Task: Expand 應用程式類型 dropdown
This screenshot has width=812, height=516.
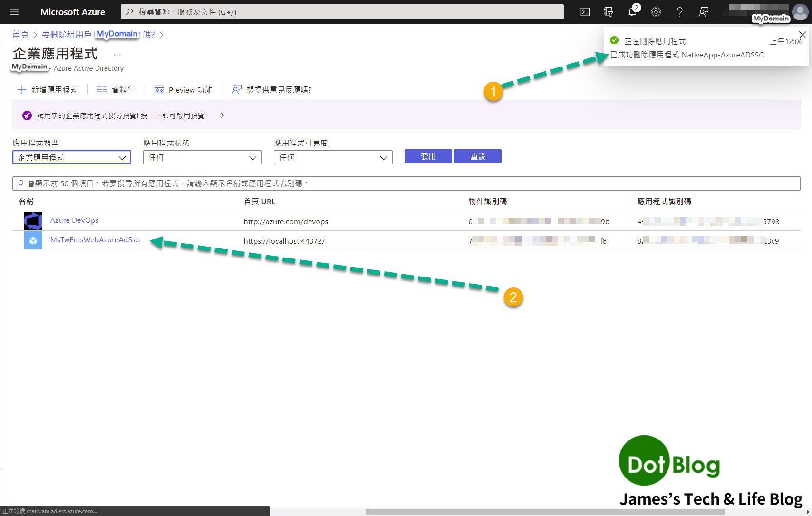Action: point(72,157)
